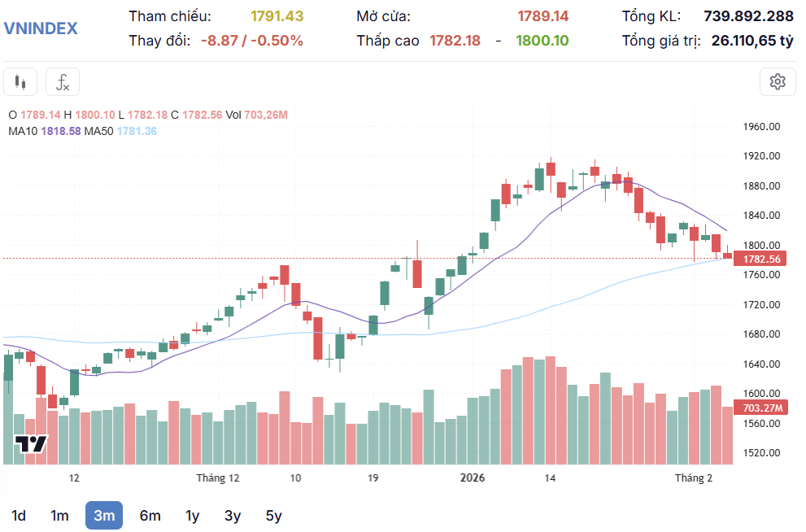
Task: Open chart settings gear icon
Action: point(778,81)
